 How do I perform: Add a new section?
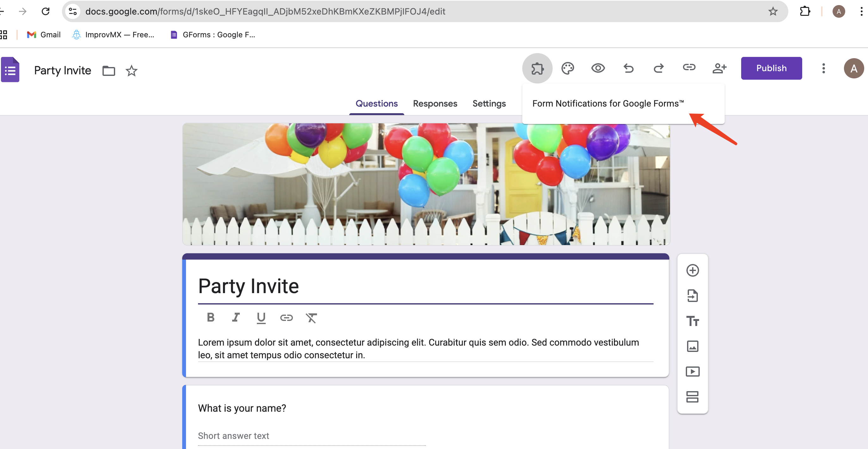692,397
